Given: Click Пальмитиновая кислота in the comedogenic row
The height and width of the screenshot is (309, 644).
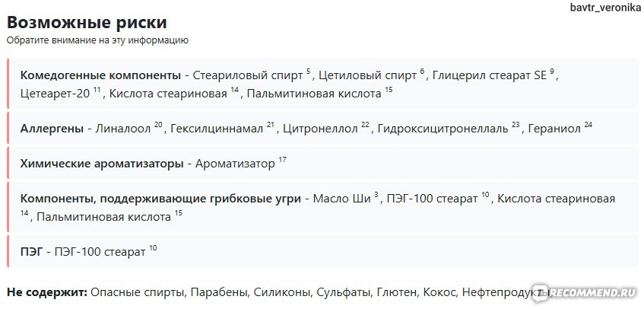Looking at the screenshot, I should coord(314,94).
